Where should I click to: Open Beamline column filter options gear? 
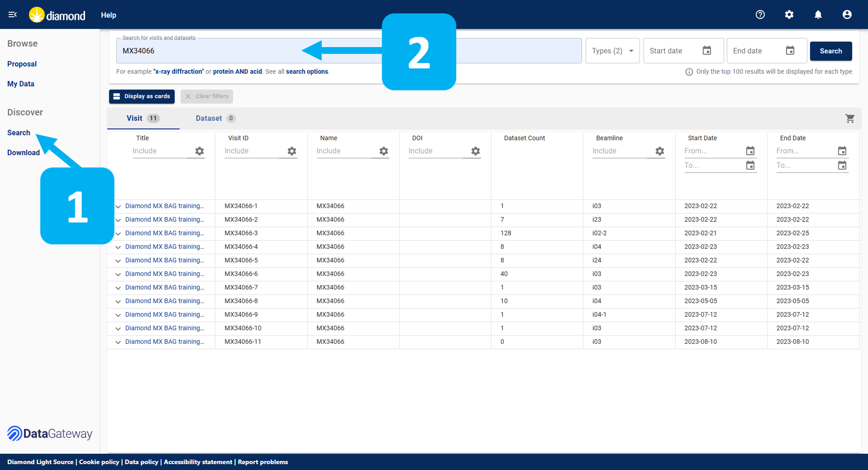(660, 151)
